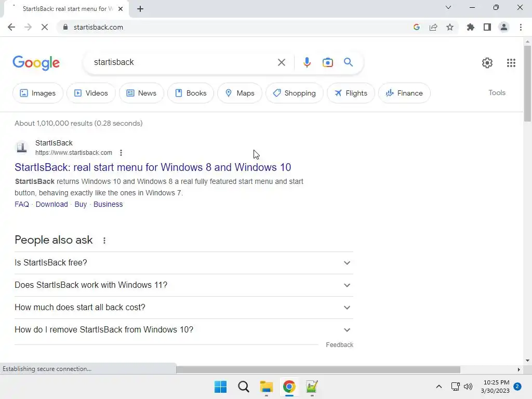The width and height of the screenshot is (532, 399).
Task: Filter results by Shopping
Action: click(294, 93)
